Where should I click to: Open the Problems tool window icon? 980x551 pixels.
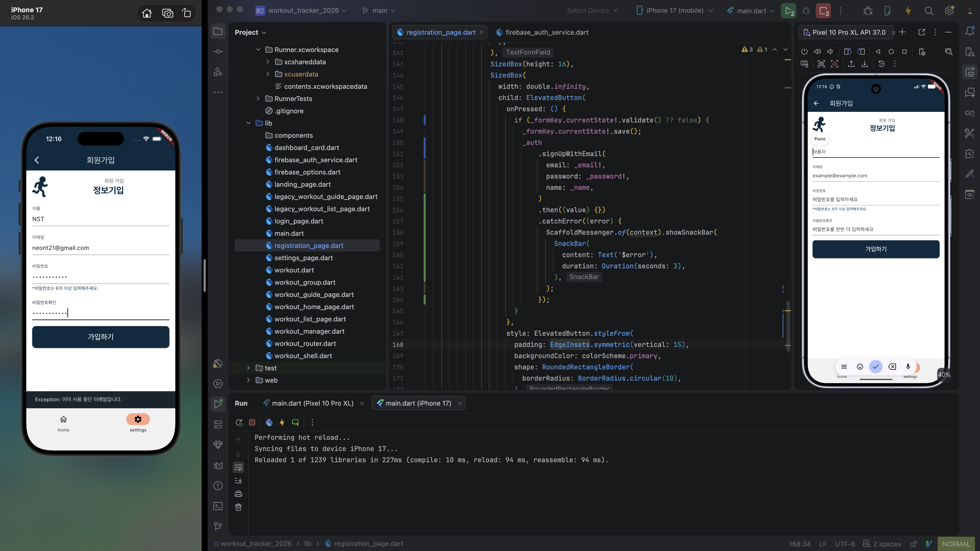(x=218, y=486)
